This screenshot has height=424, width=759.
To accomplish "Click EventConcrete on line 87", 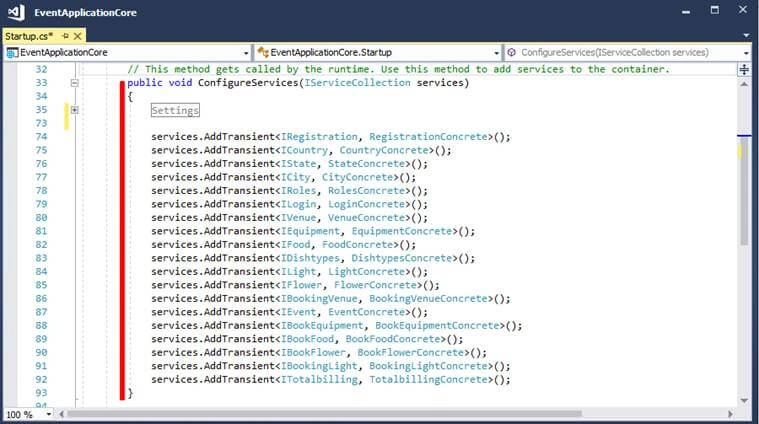I will (x=366, y=312).
